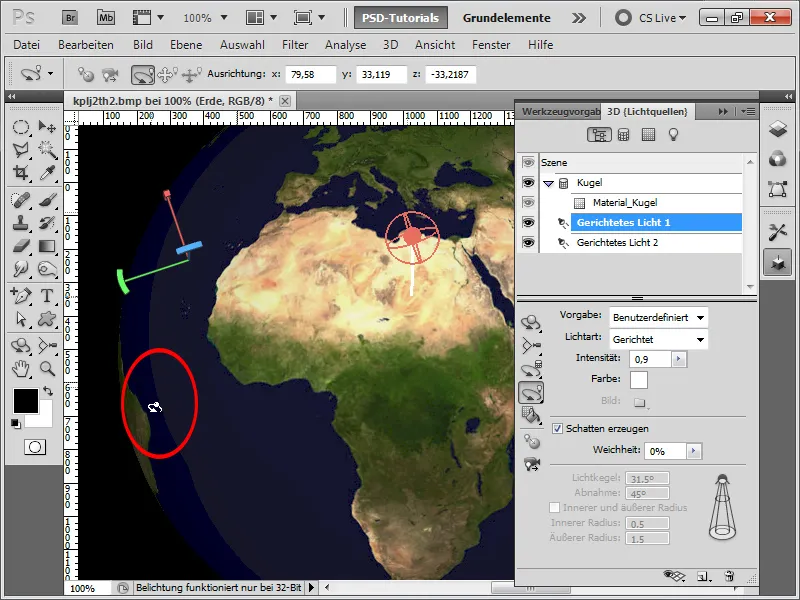Switch to Grundelemente workspace
The image size is (800, 600).
(x=507, y=18)
